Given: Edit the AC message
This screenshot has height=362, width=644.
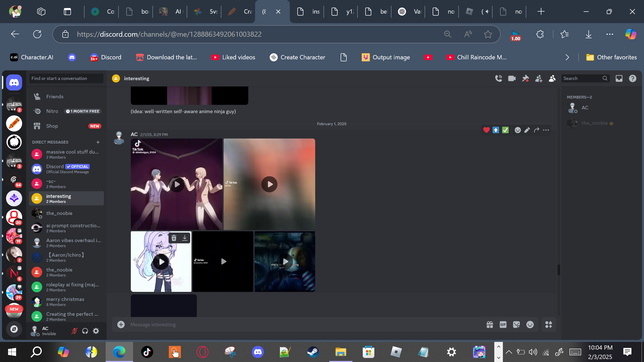Looking at the screenshot, I should point(527,130).
